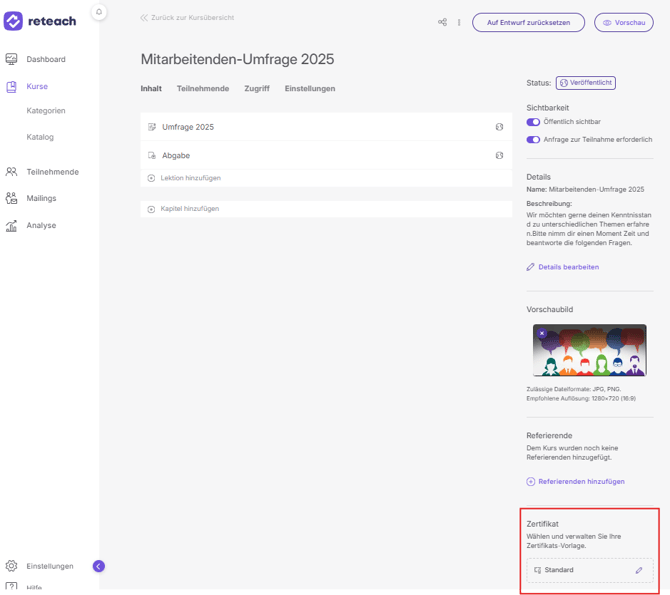The height and width of the screenshot is (595, 670).
Task: Open Katalog submenu item
Action: 40,137
